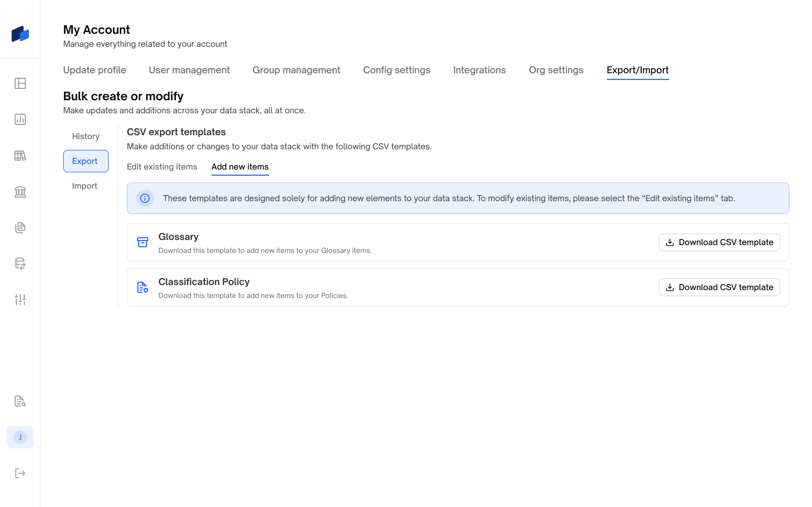Click the logout icon in sidebar

[x=20, y=473]
